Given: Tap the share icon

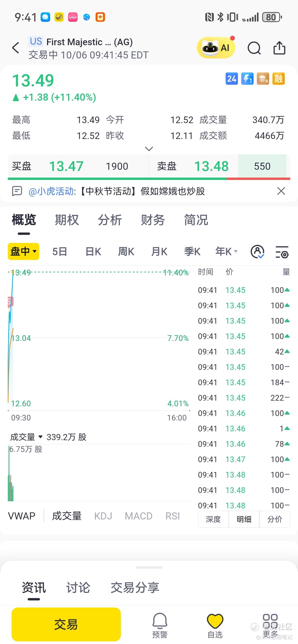Looking at the screenshot, I should point(279,48).
